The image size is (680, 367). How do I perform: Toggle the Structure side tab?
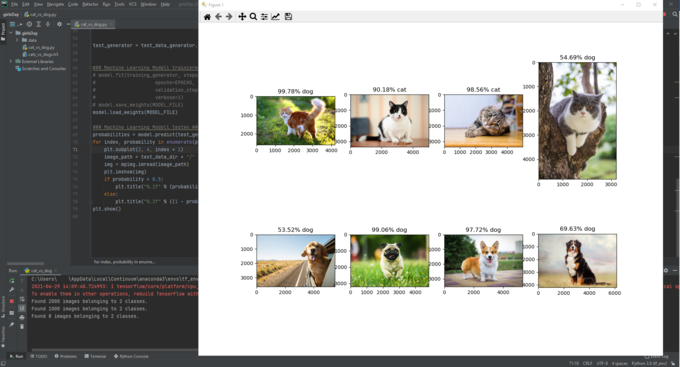(3, 307)
